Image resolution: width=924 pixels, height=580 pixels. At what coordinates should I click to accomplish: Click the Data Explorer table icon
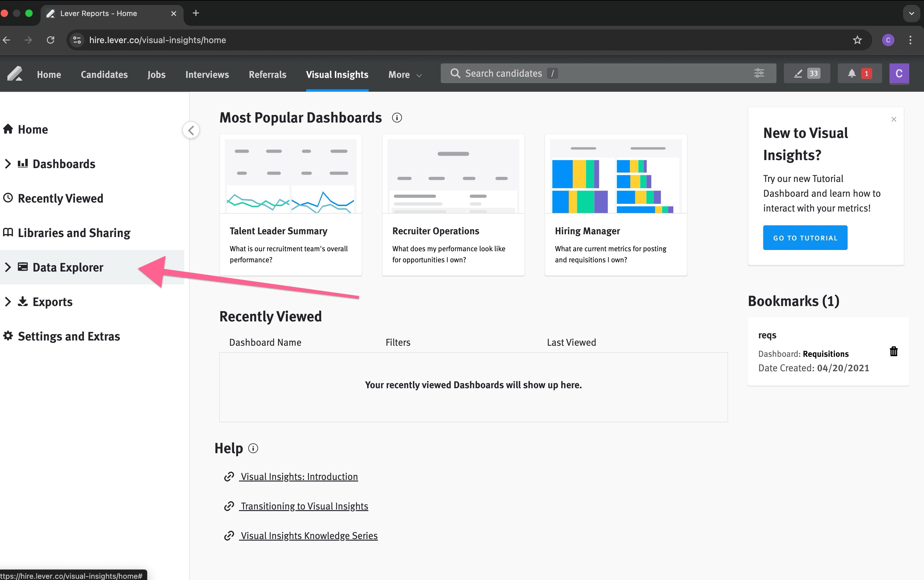pos(23,267)
